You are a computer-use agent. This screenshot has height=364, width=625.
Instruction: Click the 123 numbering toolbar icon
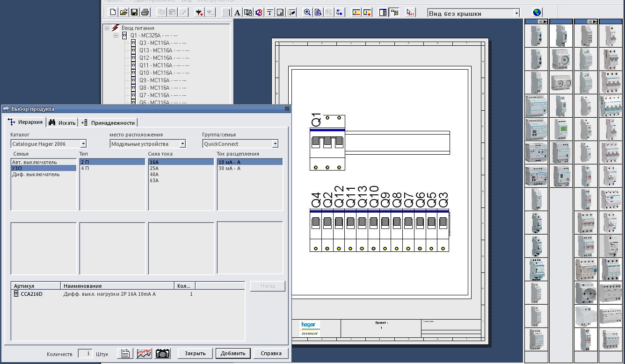(x=259, y=13)
